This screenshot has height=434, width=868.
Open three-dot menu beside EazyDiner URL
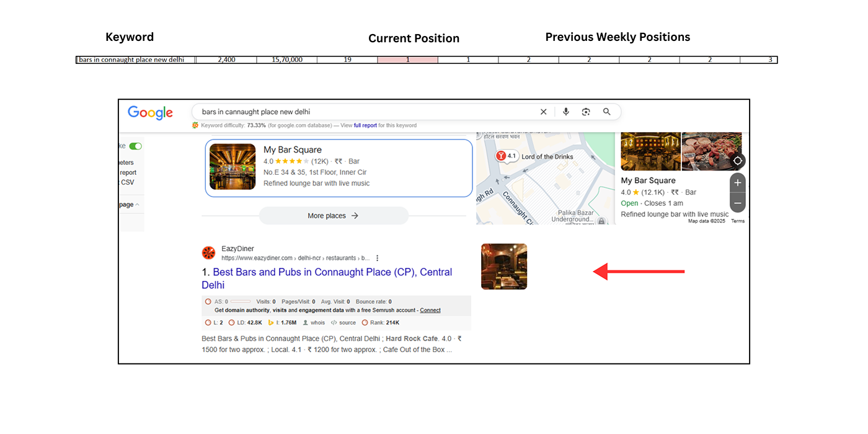click(377, 258)
